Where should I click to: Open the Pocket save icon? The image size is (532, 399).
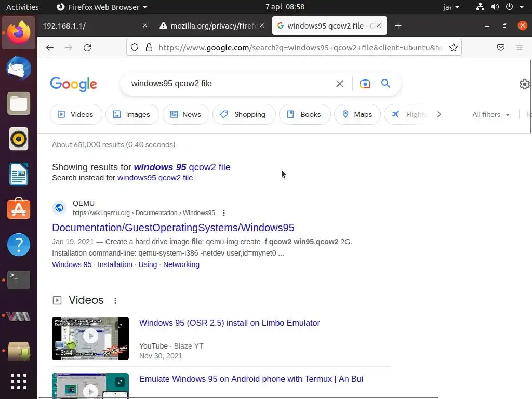(501, 47)
